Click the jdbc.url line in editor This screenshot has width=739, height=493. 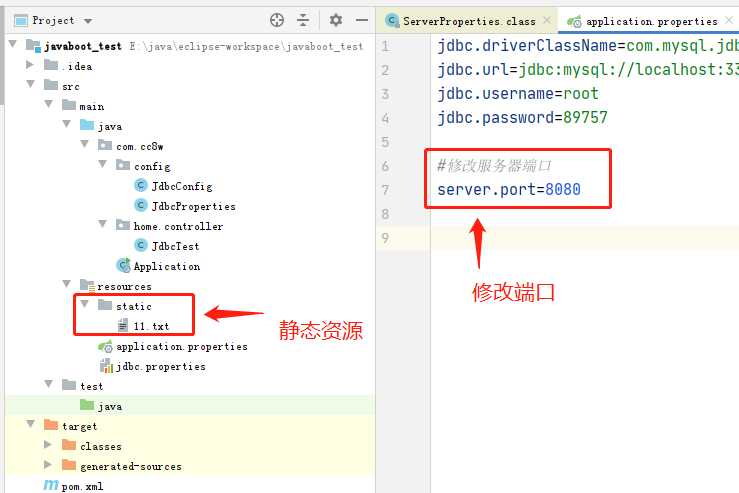(588, 70)
